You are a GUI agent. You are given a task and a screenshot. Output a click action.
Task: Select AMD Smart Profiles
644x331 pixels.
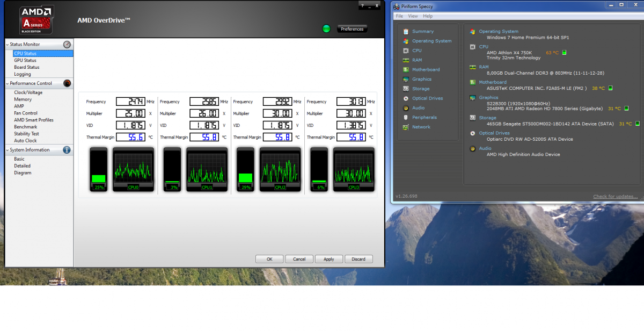point(34,120)
